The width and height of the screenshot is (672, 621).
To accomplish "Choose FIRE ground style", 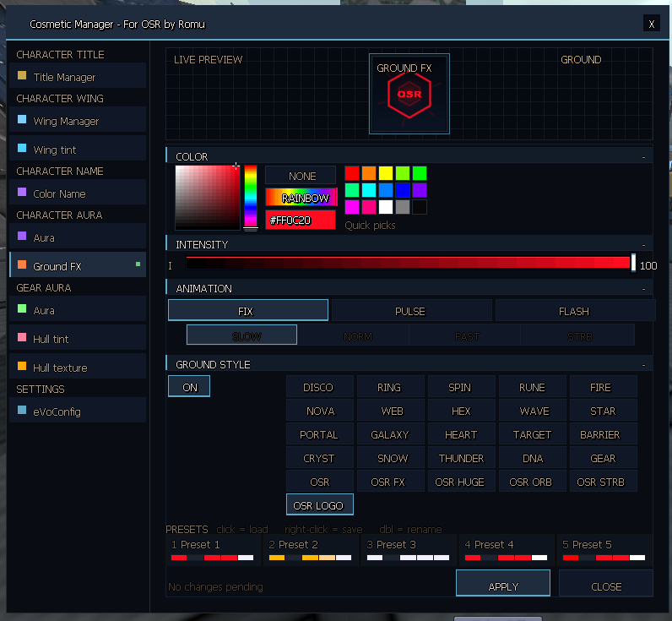I will click(604, 386).
